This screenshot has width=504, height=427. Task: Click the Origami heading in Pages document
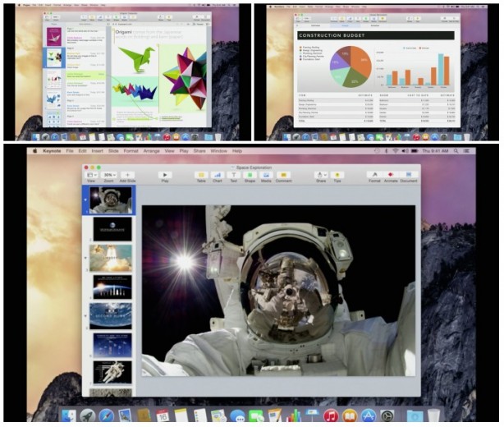pos(123,32)
